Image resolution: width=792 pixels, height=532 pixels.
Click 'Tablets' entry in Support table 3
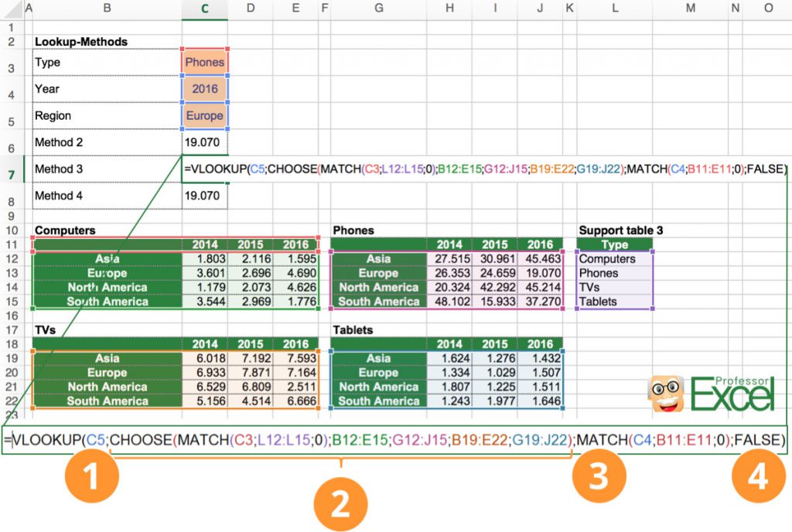tap(615, 302)
